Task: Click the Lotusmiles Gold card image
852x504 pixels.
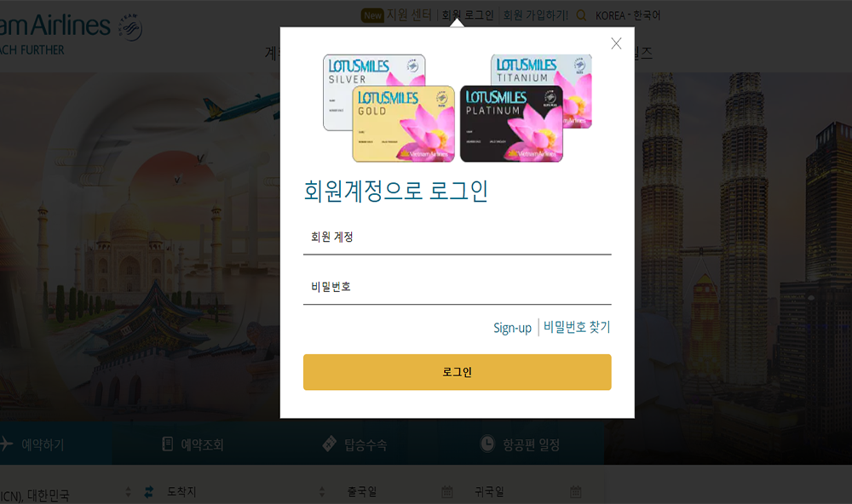Action: (403, 123)
